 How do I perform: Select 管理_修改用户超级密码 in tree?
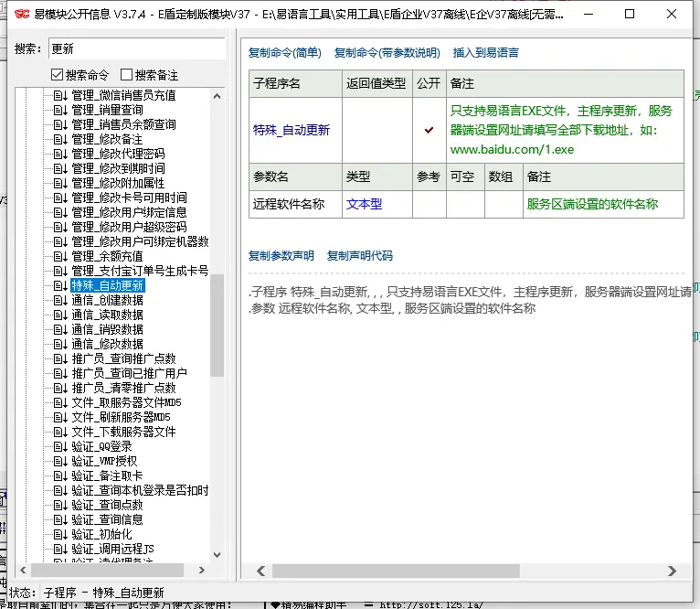[x=130, y=227]
